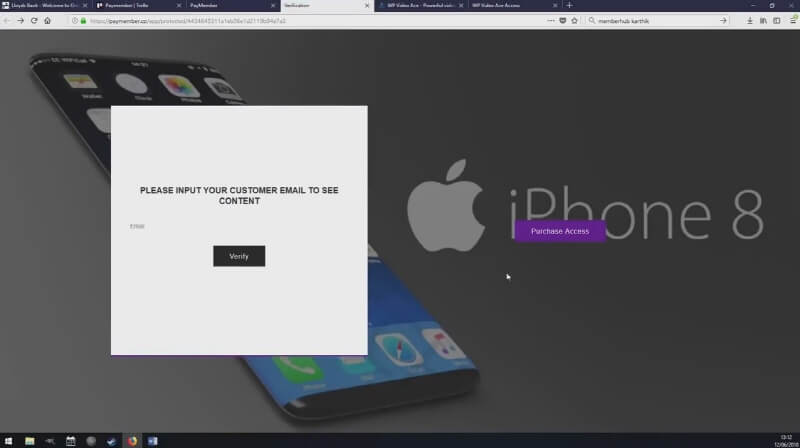
Task: Click the taskbar clock and date
Action: [786, 441]
